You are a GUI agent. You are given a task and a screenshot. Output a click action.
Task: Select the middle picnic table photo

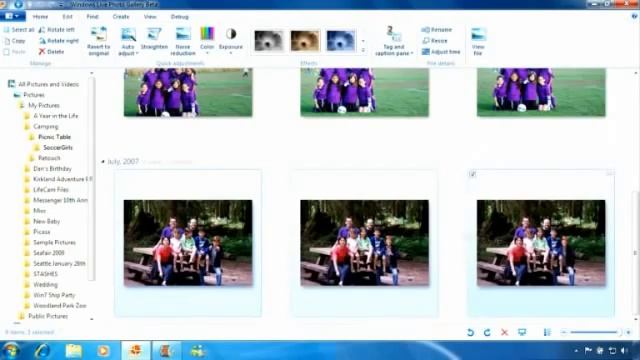tap(364, 243)
